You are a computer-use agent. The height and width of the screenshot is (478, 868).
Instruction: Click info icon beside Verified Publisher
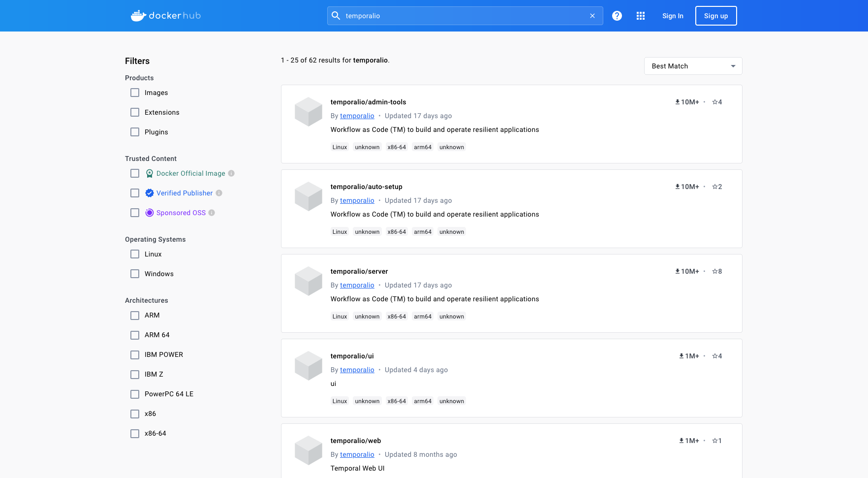coord(219,193)
